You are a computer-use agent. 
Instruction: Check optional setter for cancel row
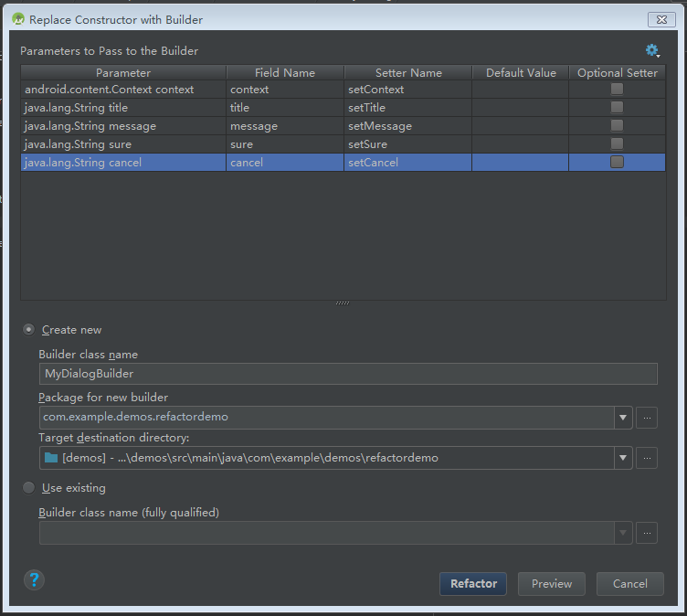tap(618, 163)
